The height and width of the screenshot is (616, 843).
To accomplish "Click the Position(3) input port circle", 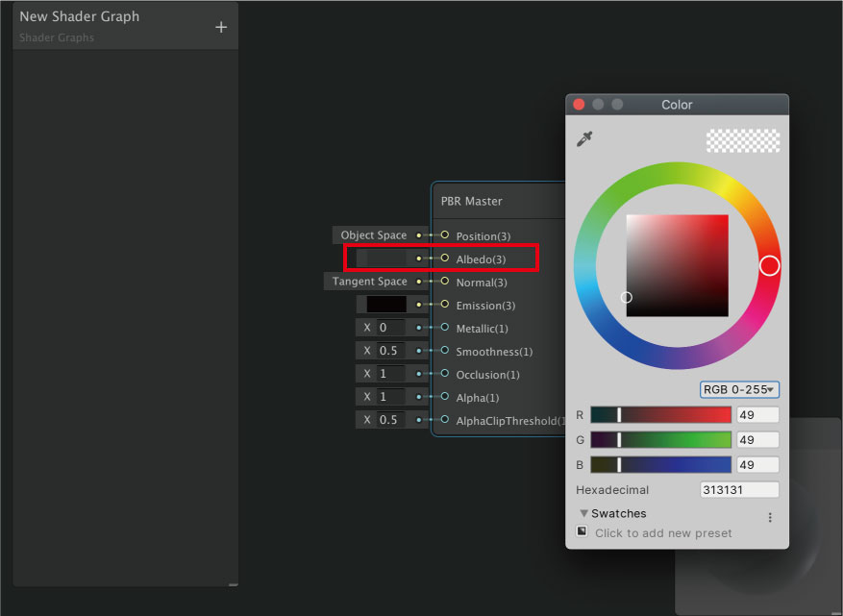I will [444, 235].
